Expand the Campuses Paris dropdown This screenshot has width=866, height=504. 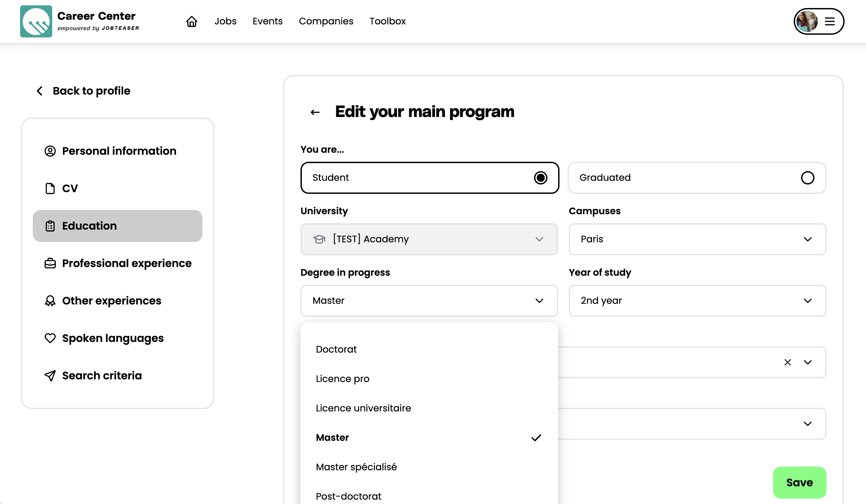[697, 239]
